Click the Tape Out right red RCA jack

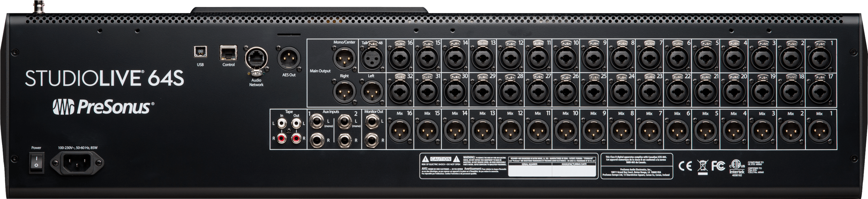click(296, 139)
